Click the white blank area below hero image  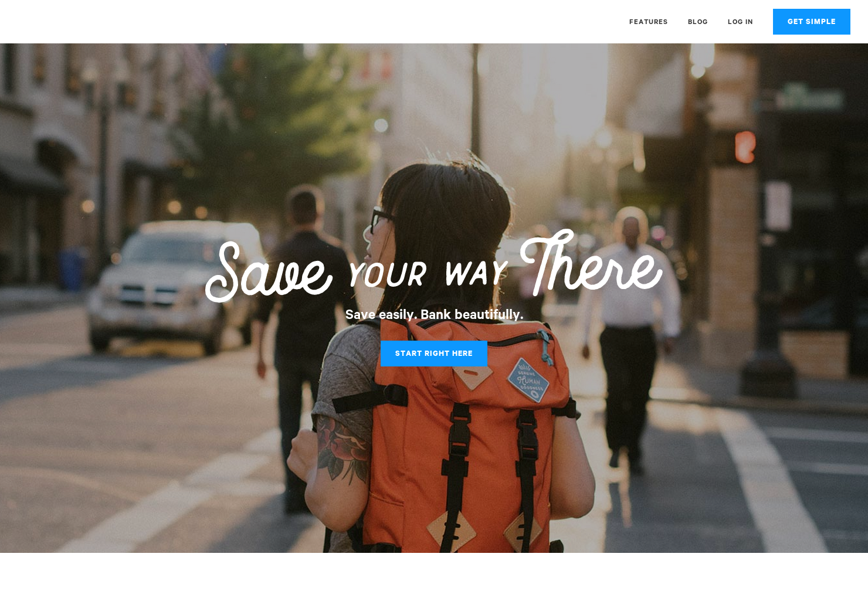(x=434, y=580)
